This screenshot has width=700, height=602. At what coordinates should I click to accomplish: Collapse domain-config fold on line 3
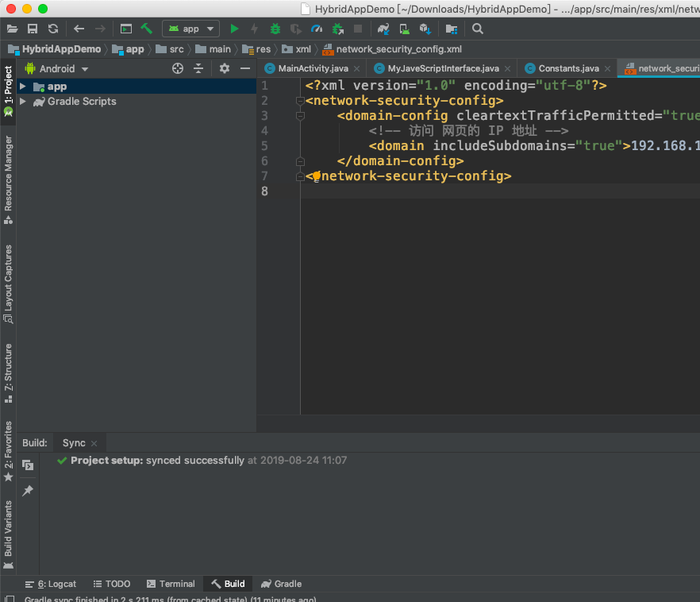tap(301, 116)
